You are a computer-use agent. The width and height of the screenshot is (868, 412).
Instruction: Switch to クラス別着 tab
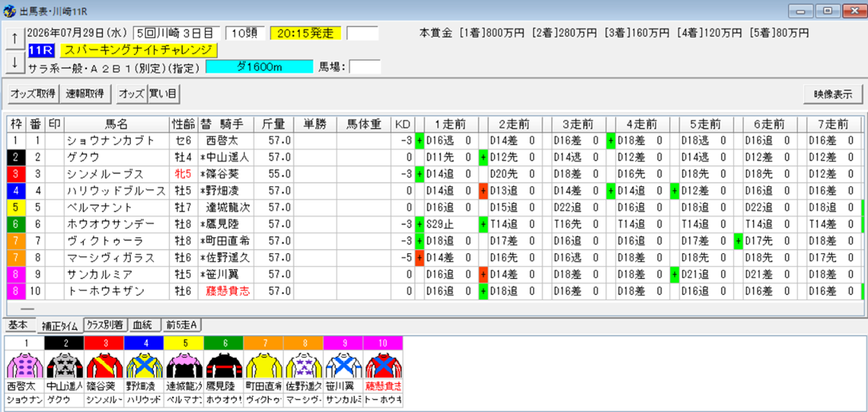105,324
